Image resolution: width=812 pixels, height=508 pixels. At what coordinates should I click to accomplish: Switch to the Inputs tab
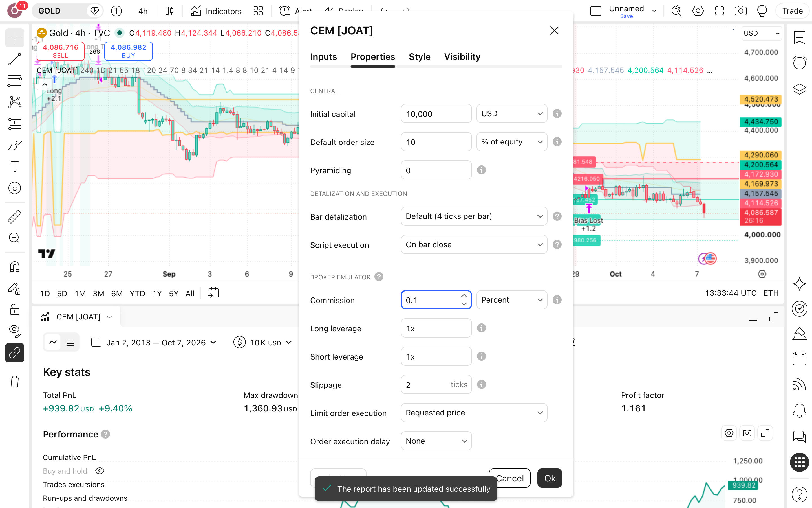[323, 57]
